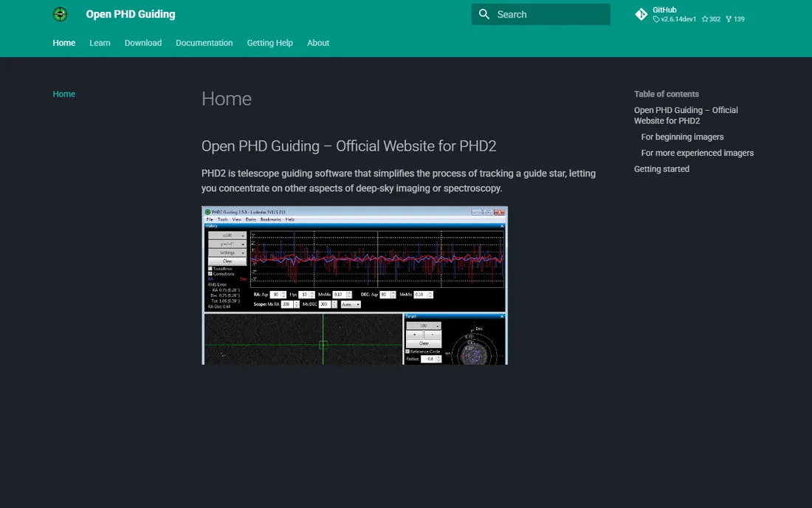Click the GitHub repository link text
Screen dimensions: 812x508
pyautogui.click(x=664, y=10)
